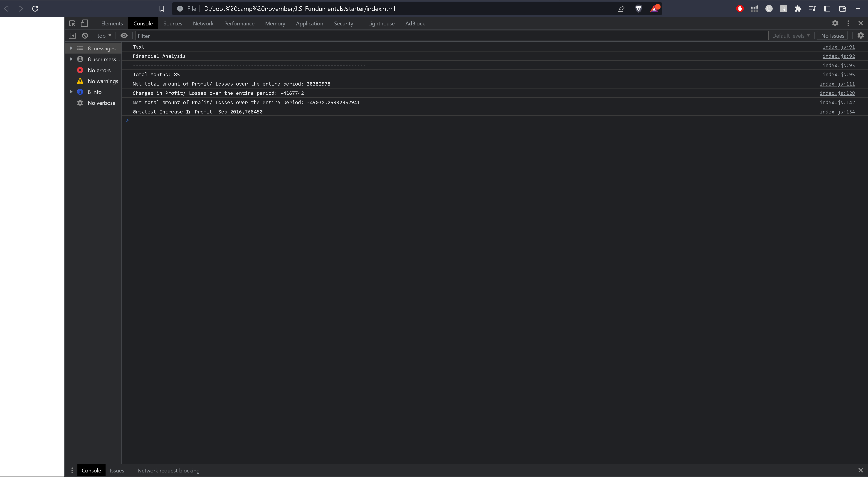The image size is (868, 477).
Task: Select Network request blocking in drawer
Action: (x=168, y=470)
